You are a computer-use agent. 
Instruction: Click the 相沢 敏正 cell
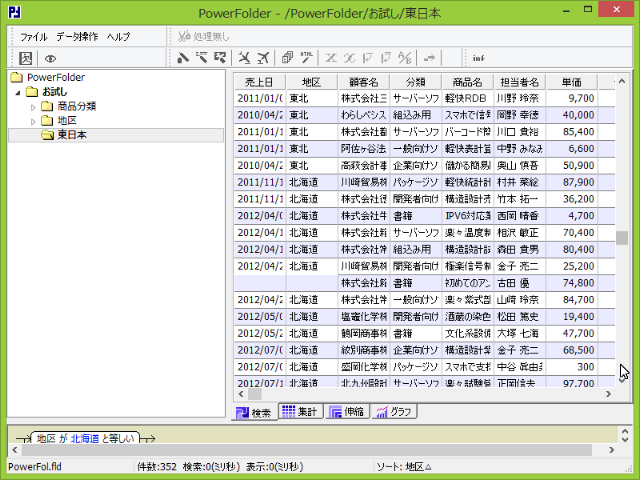(520, 233)
